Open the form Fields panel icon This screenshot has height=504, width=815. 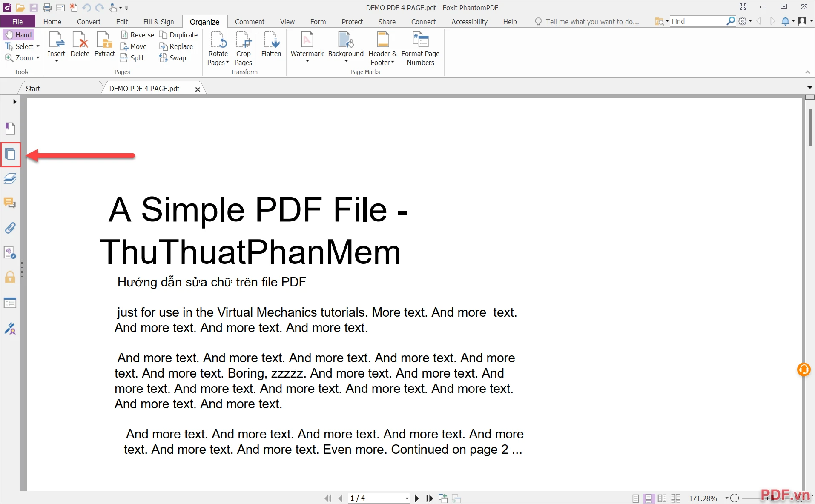[10, 303]
